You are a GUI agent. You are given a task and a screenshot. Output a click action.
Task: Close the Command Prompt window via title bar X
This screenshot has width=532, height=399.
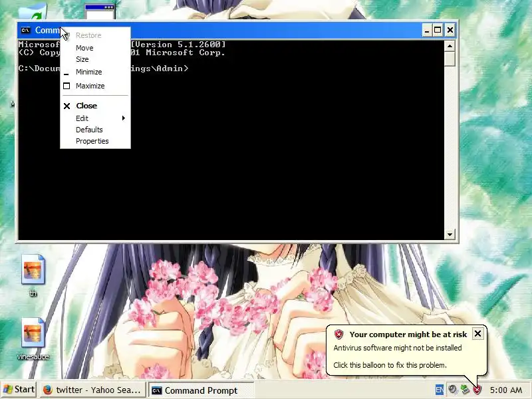pyautogui.click(x=450, y=30)
